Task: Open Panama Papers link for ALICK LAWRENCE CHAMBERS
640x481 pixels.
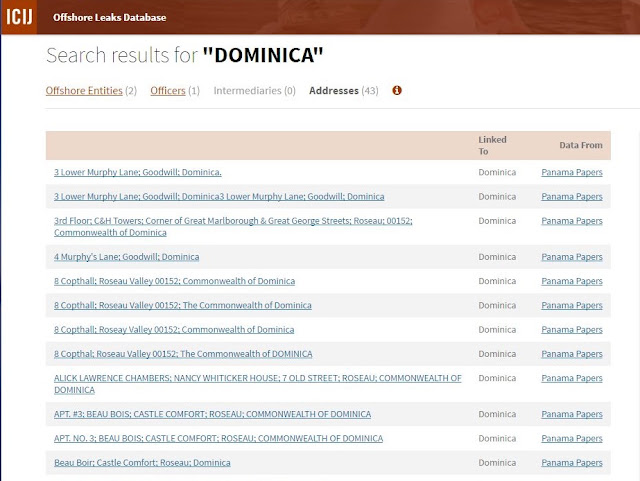Action: [x=571, y=378]
